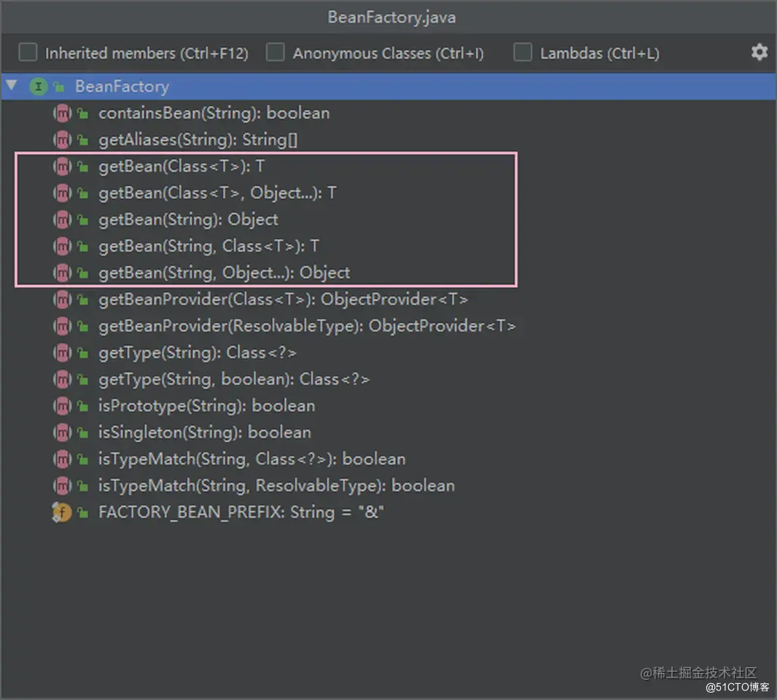Click method icon beside getType(String, boolean)
Screen dimensions: 777x700
coord(63,379)
